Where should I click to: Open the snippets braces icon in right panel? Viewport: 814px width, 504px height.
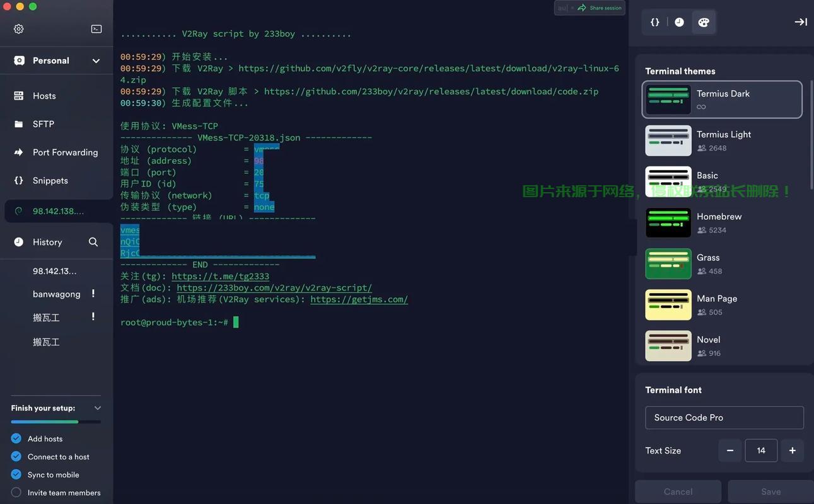pyautogui.click(x=655, y=22)
